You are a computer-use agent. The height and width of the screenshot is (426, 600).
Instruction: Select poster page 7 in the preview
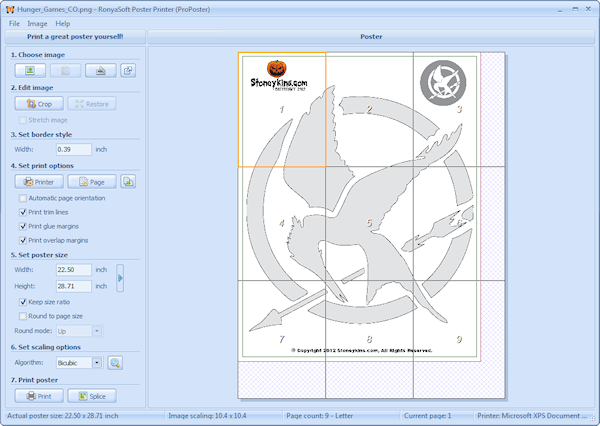coord(282,339)
